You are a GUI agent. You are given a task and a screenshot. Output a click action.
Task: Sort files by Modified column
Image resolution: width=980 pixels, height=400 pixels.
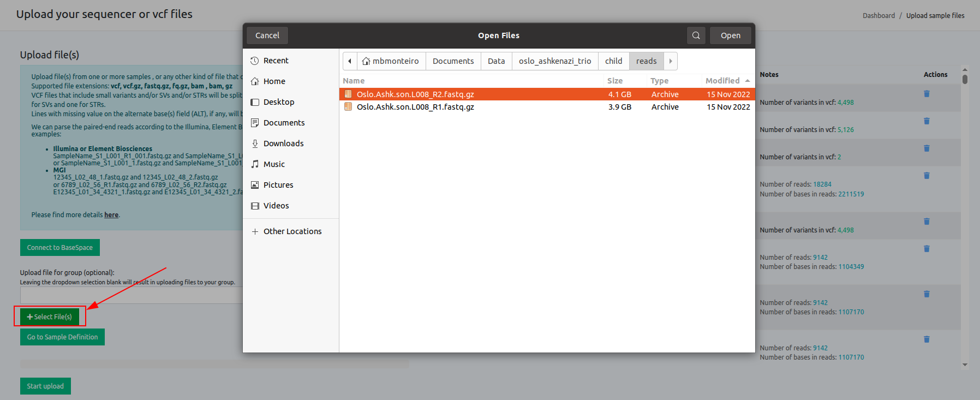[x=722, y=81]
